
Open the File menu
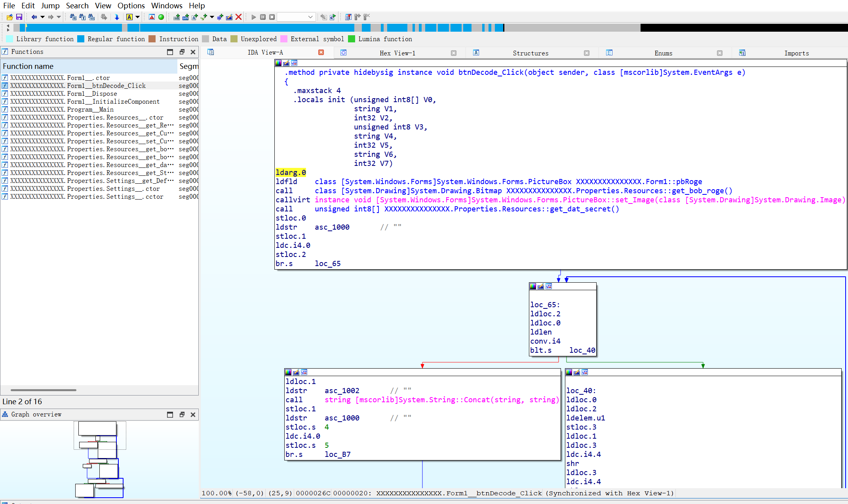(9, 6)
